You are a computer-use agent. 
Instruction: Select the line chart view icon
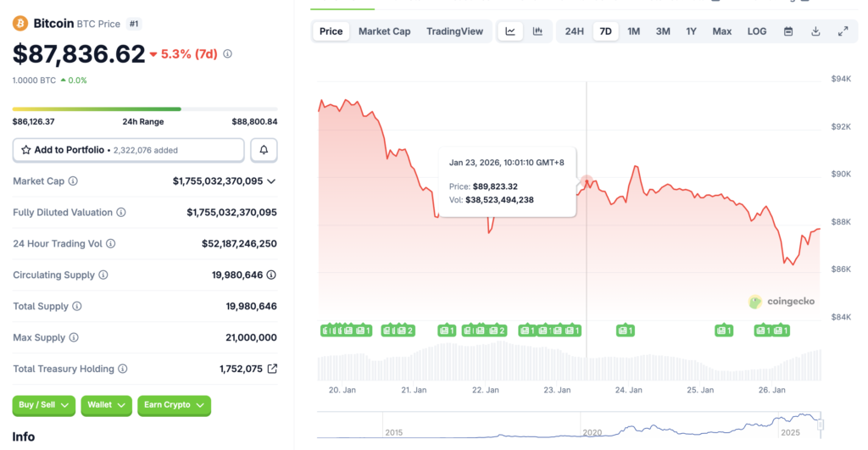(x=510, y=31)
